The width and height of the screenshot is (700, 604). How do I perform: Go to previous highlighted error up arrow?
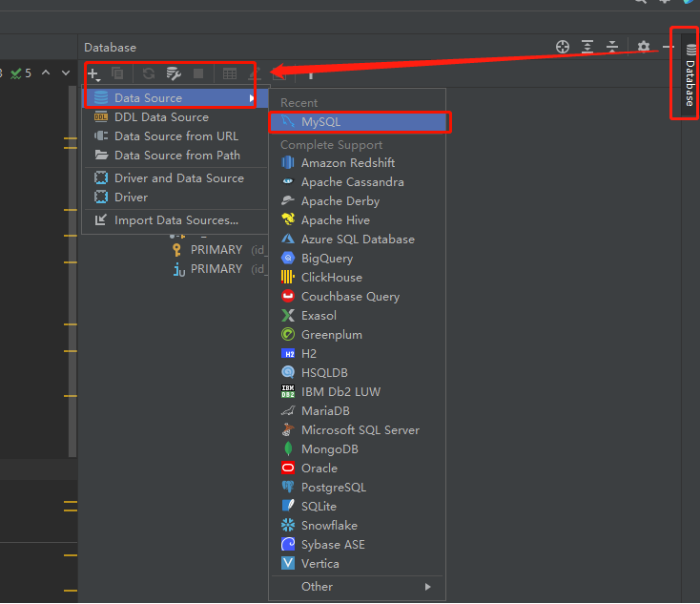[46, 73]
